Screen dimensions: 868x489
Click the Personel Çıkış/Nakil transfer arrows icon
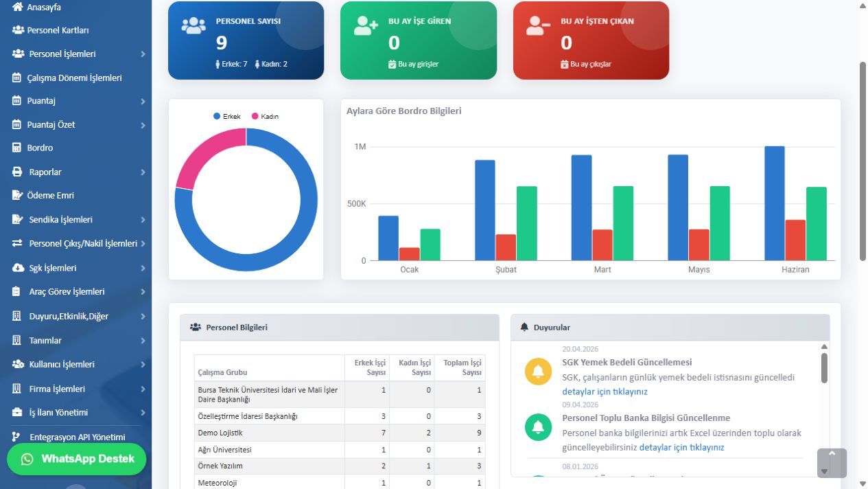(x=17, y=243)
